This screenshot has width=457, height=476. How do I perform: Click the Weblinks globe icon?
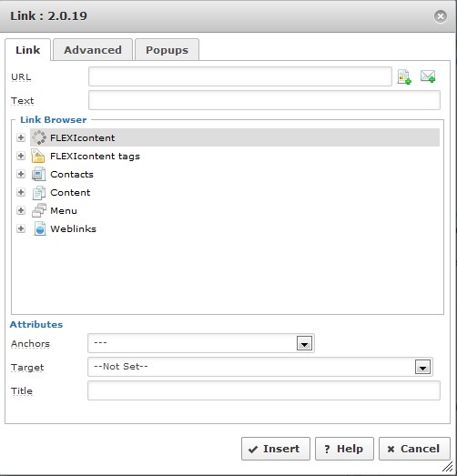tap(39, 228)
